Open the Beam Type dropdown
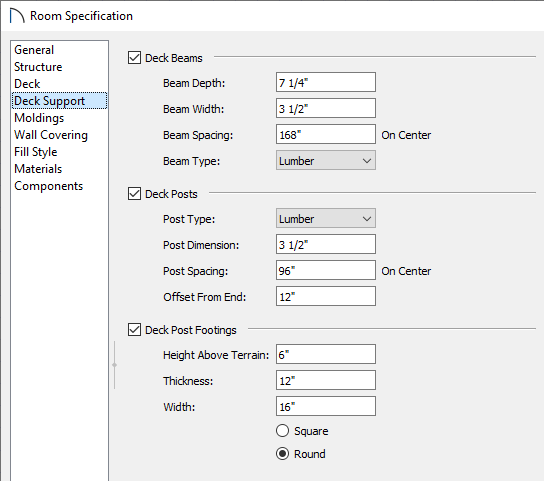544x481 pixels. [x=326, y=160]
